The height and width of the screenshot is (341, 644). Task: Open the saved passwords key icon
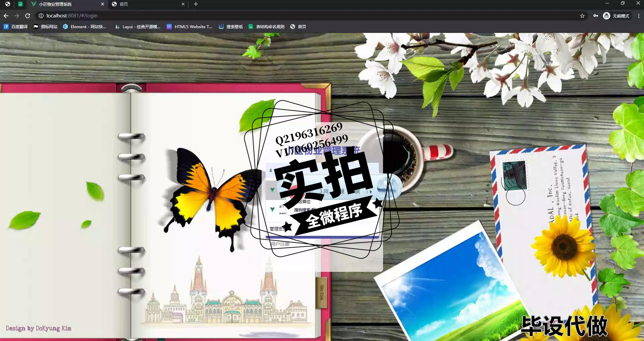596,16
